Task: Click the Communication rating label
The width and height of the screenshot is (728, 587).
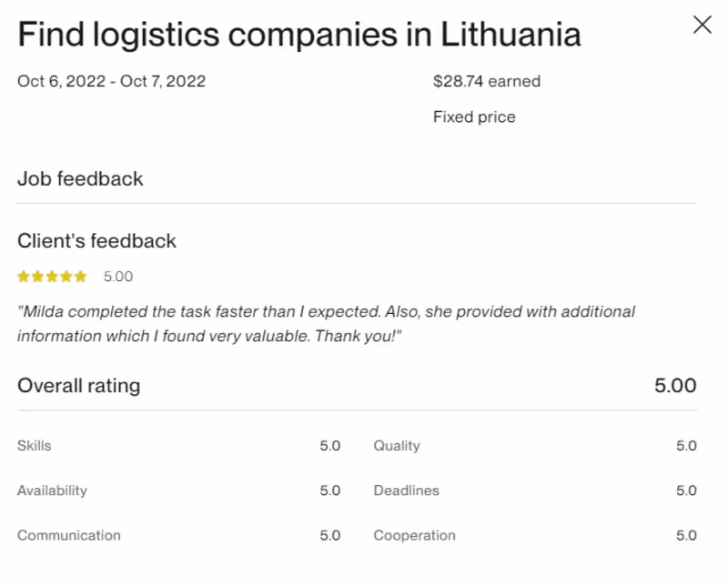Action: (x=68, y=535)
